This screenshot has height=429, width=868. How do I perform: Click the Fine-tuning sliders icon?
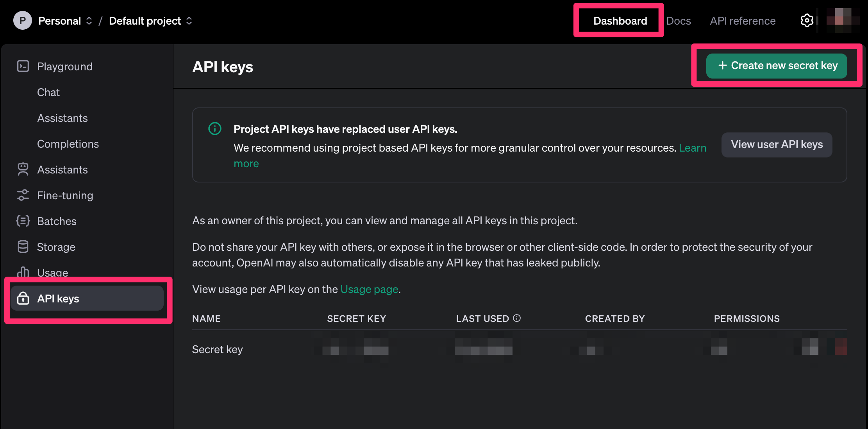pyautogui.click(x=23, y=195)
